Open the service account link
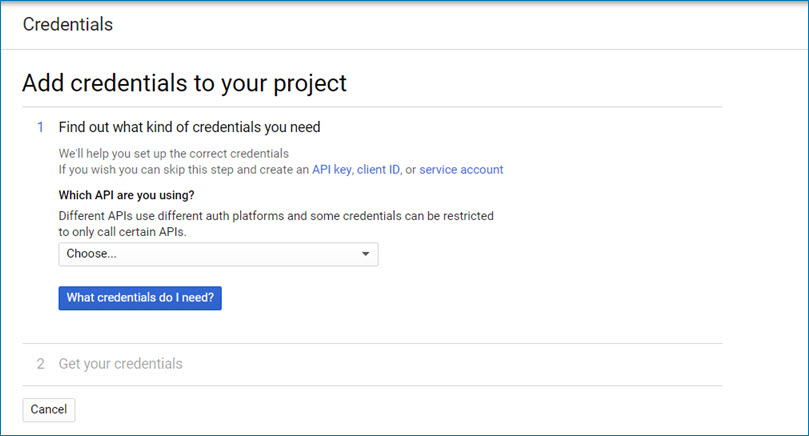Image resolution: width=809 pixels, height=436 pixels. coord(461,170)
